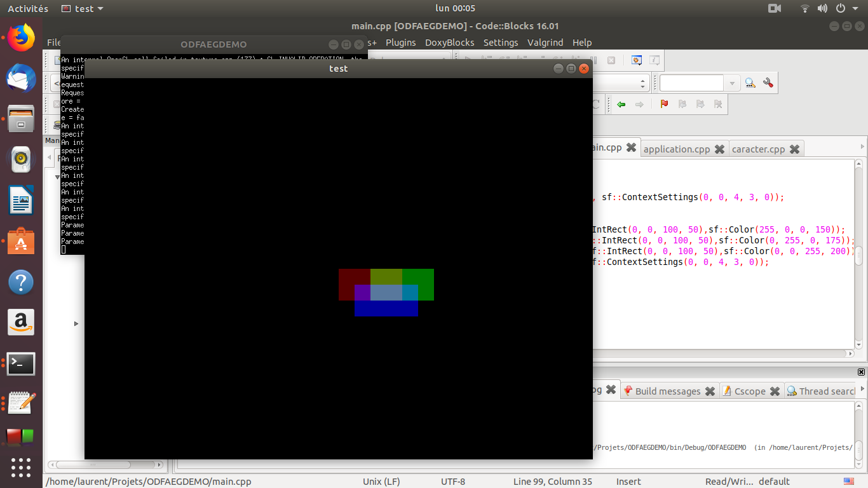Open the clock showing lun 00:05
868x488 pixels.
click(x=455, y=8)
